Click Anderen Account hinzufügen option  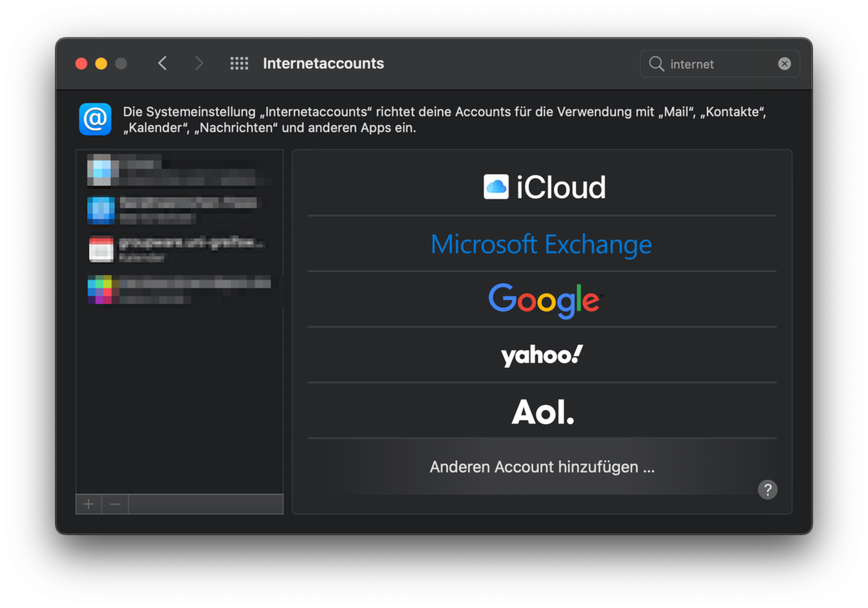542,467
